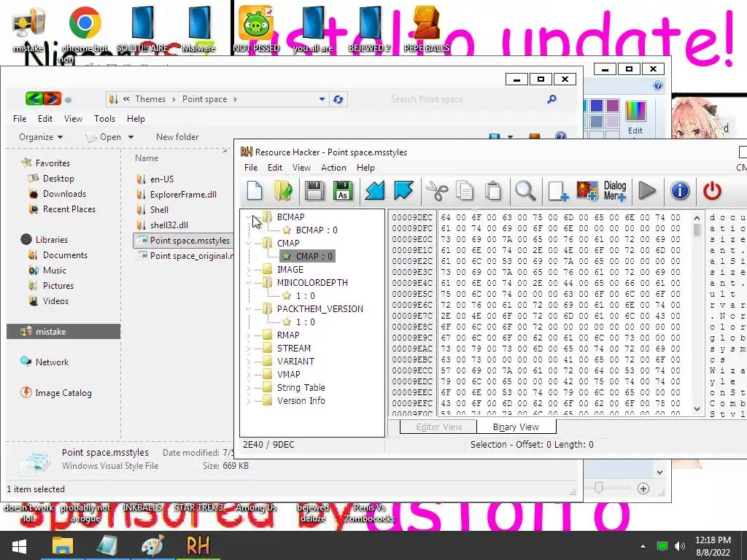747x560 pixels.
Task: Save the file with the floppy disk icon
Action: coord(314,191)
